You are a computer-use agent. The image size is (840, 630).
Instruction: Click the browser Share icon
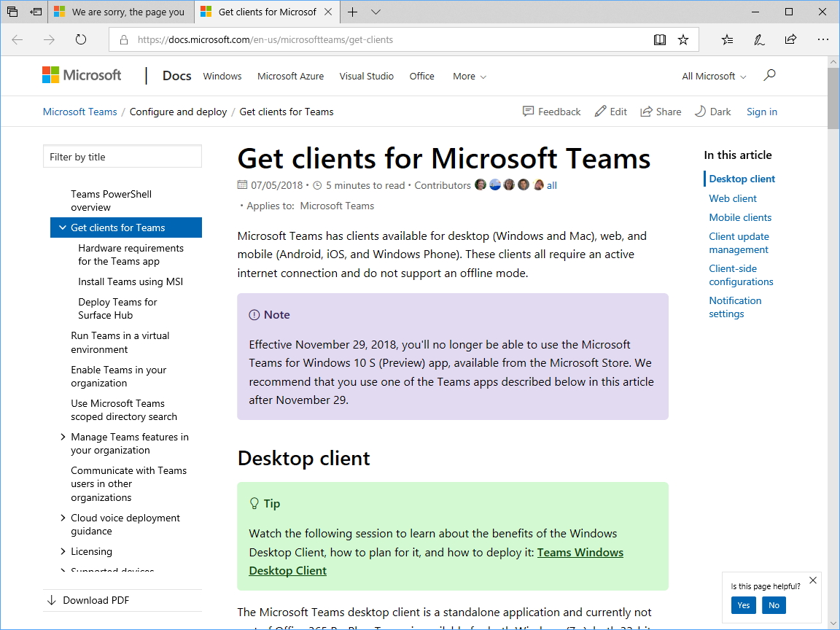pyautogui.click(x=790, y=40)
